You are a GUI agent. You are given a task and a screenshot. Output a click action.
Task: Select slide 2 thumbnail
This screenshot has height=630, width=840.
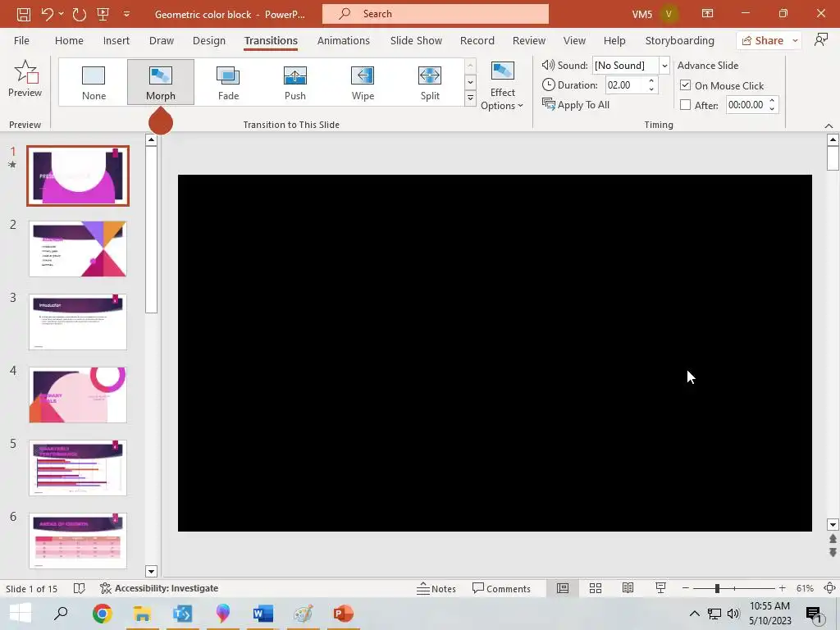click(78, 249)
